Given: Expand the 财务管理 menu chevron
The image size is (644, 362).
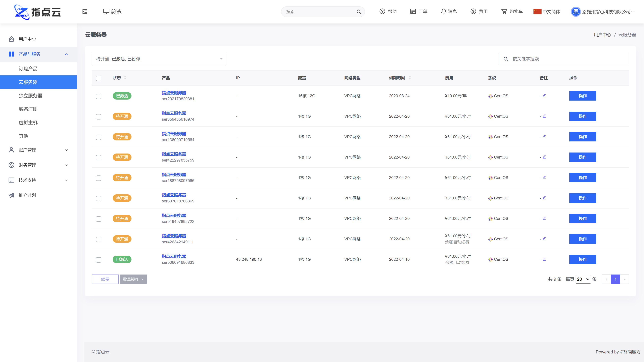Looking at the screenshot, I should click(x=66, y=165).
